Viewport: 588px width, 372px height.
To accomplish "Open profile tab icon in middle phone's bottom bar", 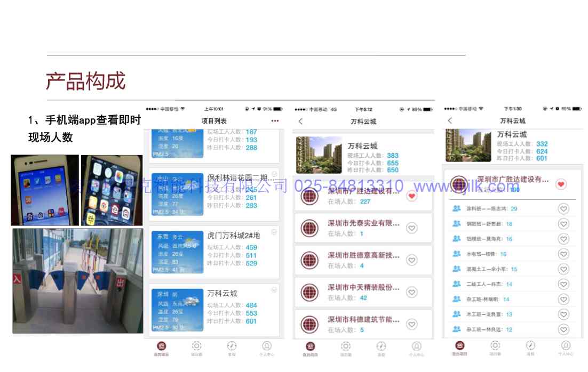I will 416,346.
